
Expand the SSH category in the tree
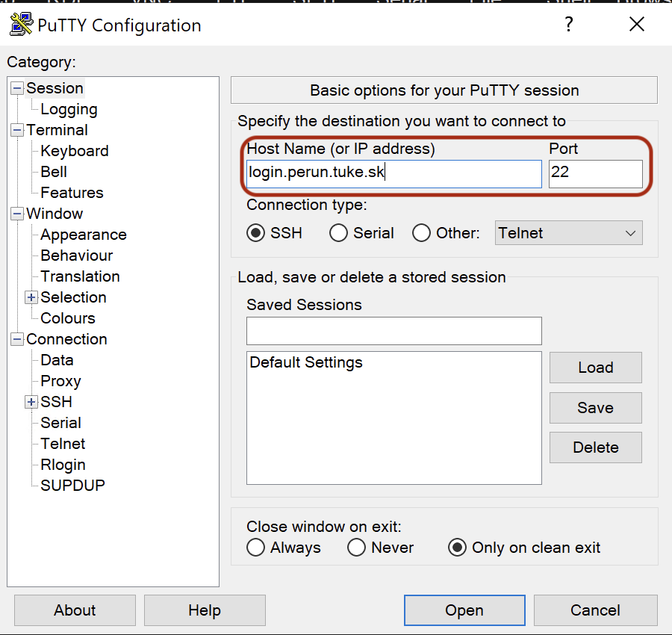pos(31,402)
